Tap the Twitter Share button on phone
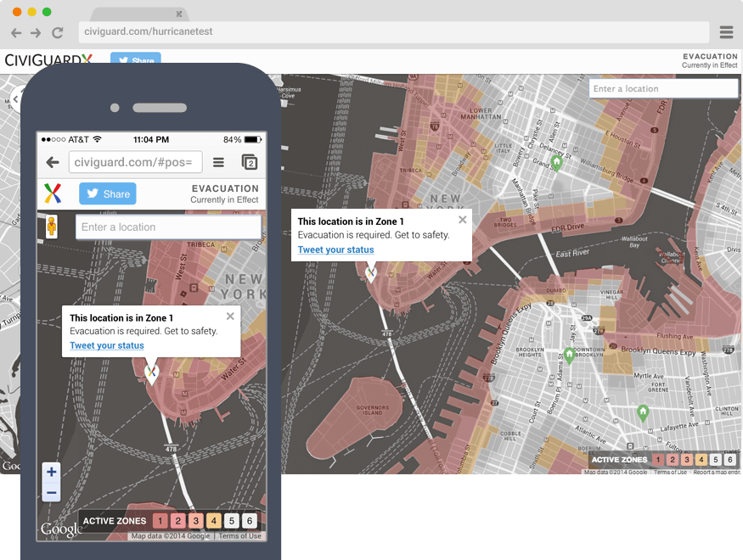The width and height of the screenshot is (743, 560). [108, 193]
